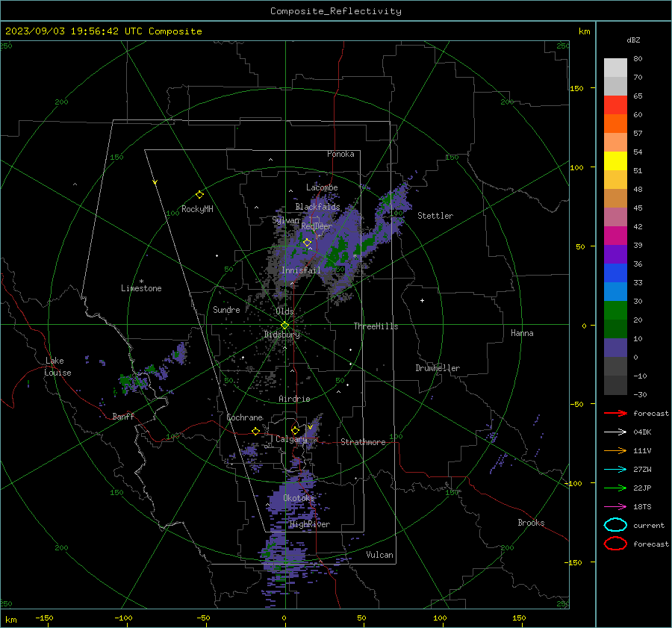The width and height of the screenshot is (672, 628).
Task: Click the ThreeHills label
Action: (x=376, y=326)
